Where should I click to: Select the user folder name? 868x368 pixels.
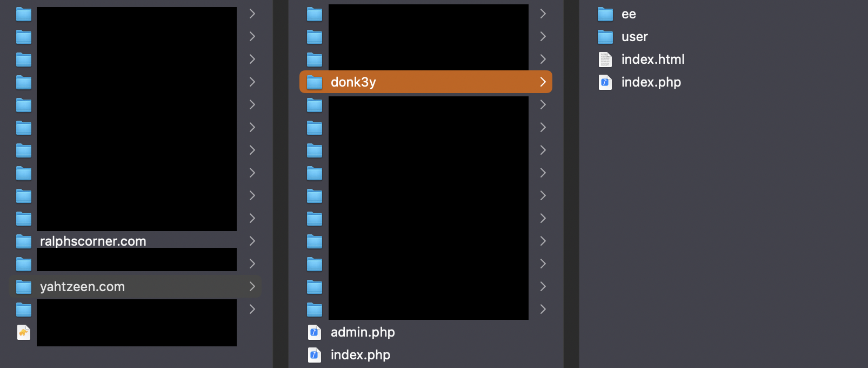point(635,37)
